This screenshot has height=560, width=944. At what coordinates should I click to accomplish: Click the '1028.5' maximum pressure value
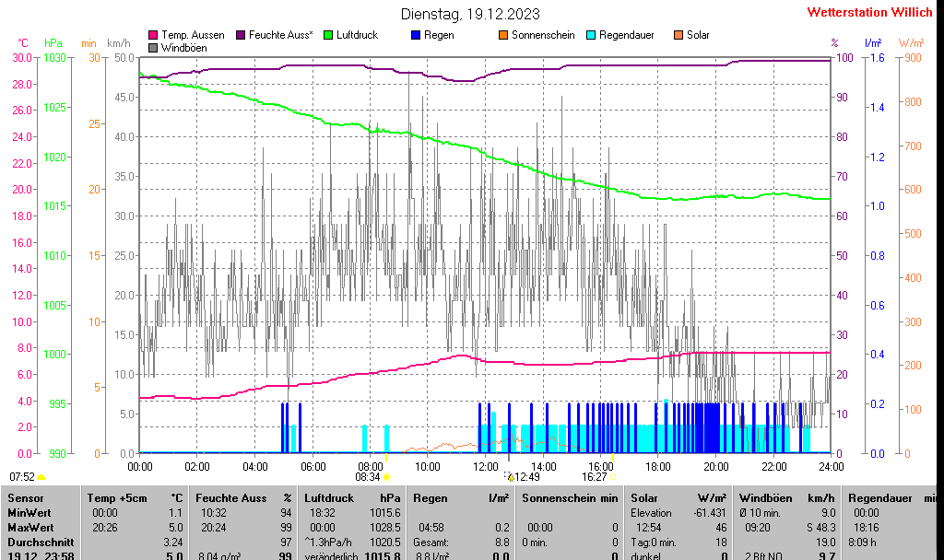tap(385, 528)
